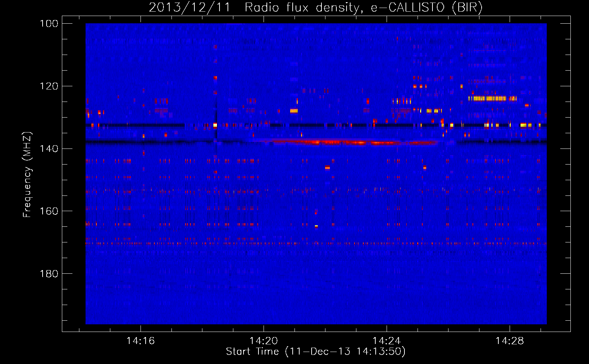This screenshot has width=589, height=364.
Task: Click the 100 frequency tick label
Action: click(49, 24)
